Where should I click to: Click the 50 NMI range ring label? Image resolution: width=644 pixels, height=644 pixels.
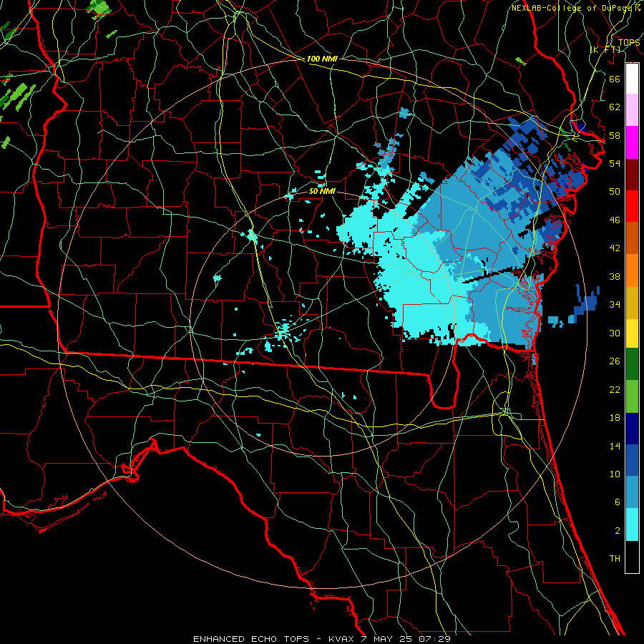coord(322,191)
